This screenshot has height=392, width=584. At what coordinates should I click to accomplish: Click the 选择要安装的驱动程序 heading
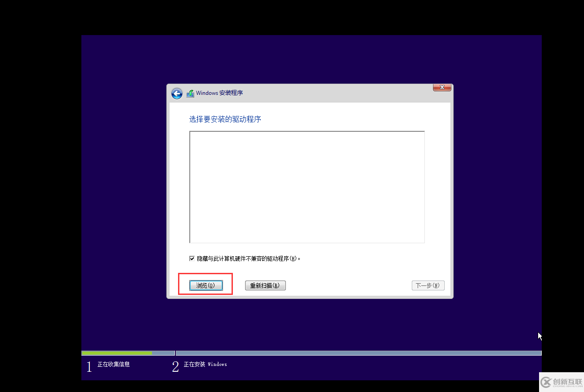pyautogui.click(x=225, y=119)
